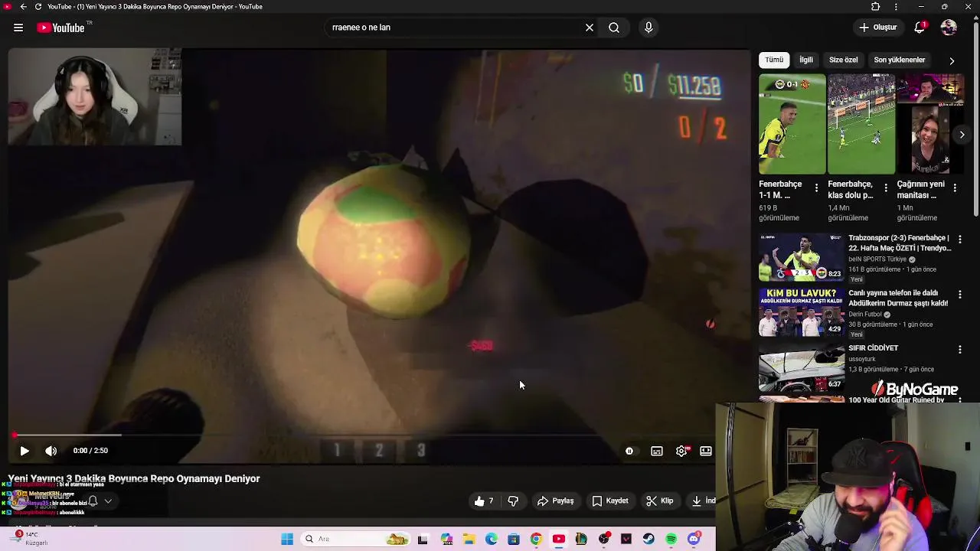The height and width of the screenshot is (551, 980).
Task: Open Spotify from the taskbar
Action: (x=671, y=540)
